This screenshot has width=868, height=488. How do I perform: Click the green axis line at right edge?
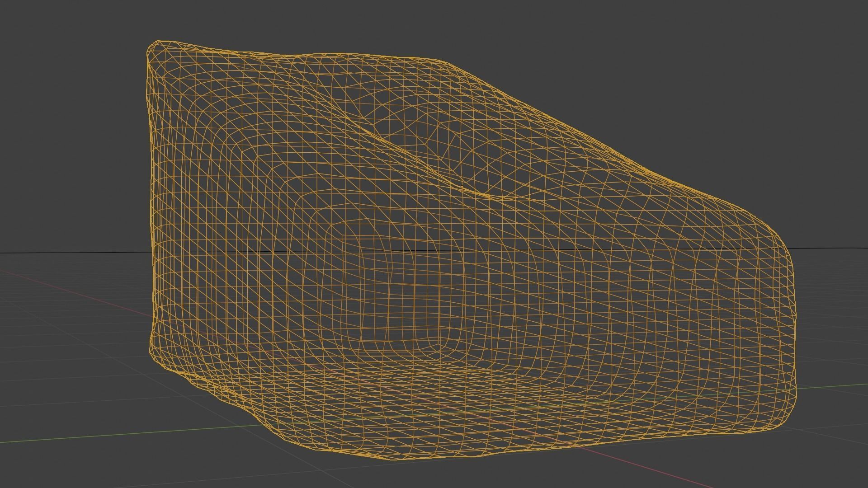point(836,386)
